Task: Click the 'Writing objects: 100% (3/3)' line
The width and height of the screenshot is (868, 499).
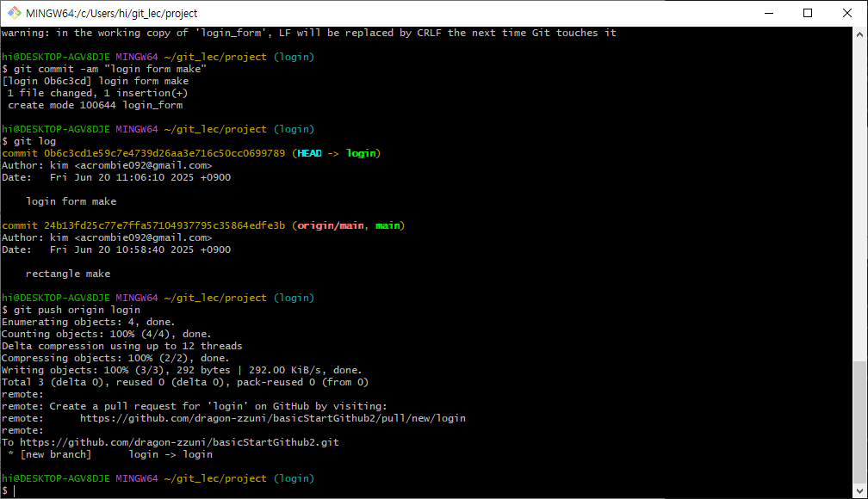Action: 182,370
